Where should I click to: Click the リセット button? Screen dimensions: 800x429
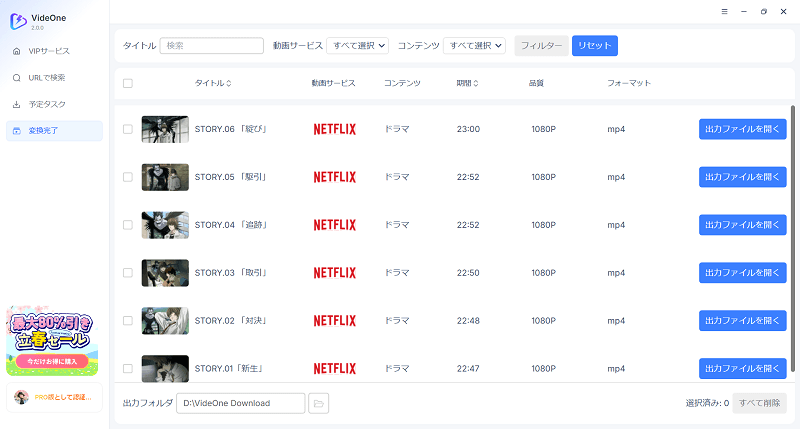(x=595, y=45)
